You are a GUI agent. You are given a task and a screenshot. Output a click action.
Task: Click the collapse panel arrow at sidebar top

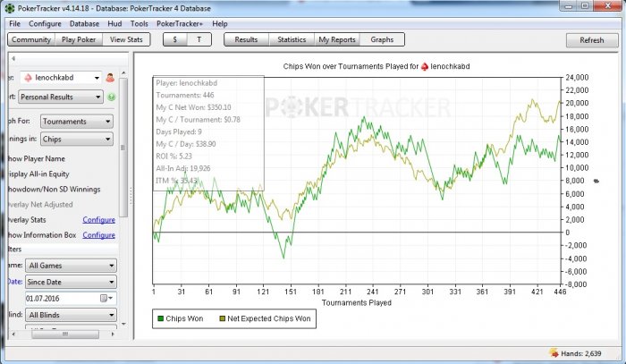(x=13, y=59)
